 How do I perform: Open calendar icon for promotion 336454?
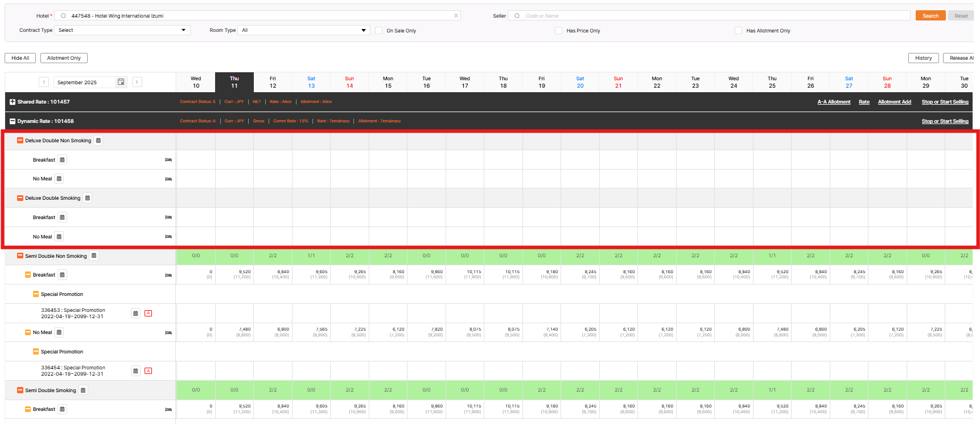[x=135, y=371]
